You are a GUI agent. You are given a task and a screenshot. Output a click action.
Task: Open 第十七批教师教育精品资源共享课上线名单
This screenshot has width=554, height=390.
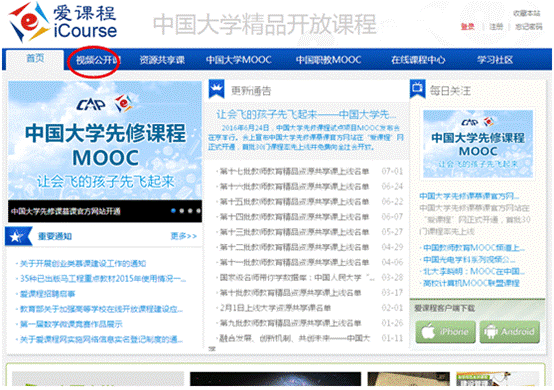click(294, 171)
